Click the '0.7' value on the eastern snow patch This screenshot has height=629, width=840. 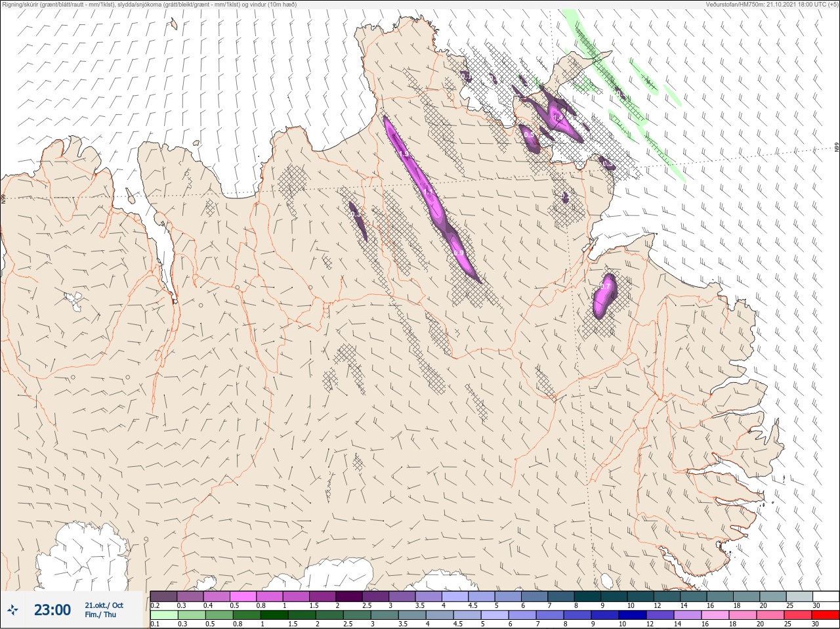[x=605, y=287]
